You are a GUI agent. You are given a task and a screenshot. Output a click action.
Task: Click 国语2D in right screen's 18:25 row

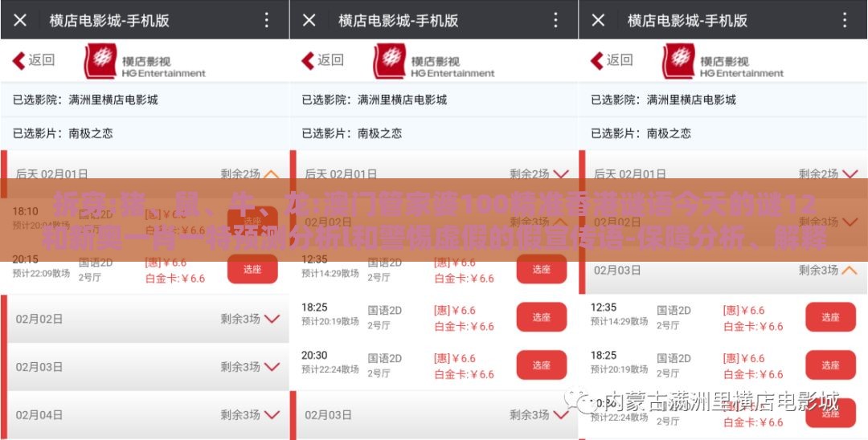point(674,359)
